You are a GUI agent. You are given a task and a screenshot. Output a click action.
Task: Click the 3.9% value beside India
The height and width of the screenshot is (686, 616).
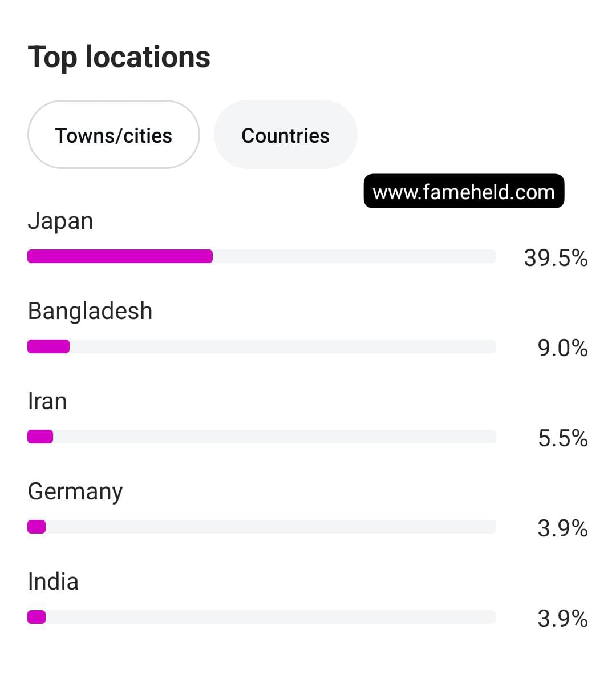pos(562,619)
